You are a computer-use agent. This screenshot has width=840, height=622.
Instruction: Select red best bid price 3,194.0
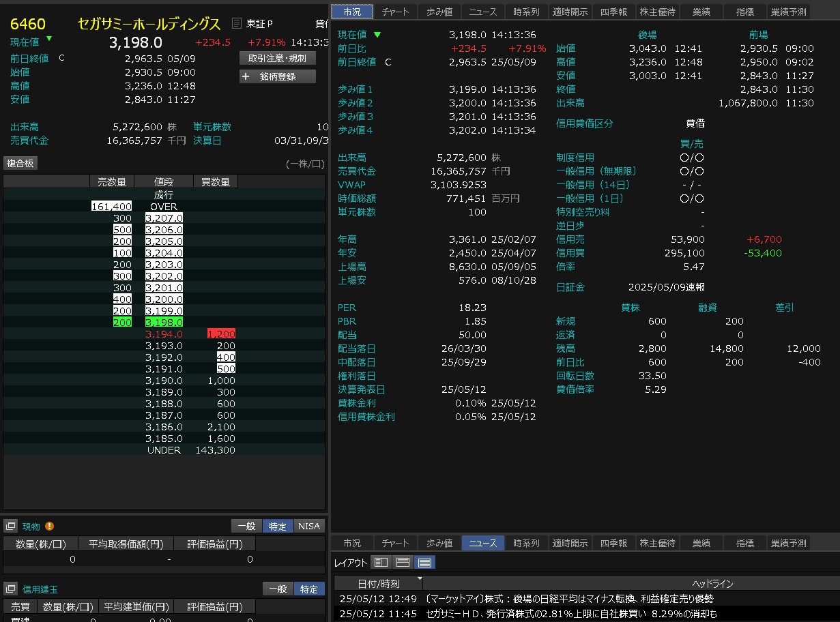tap(164, 334)
